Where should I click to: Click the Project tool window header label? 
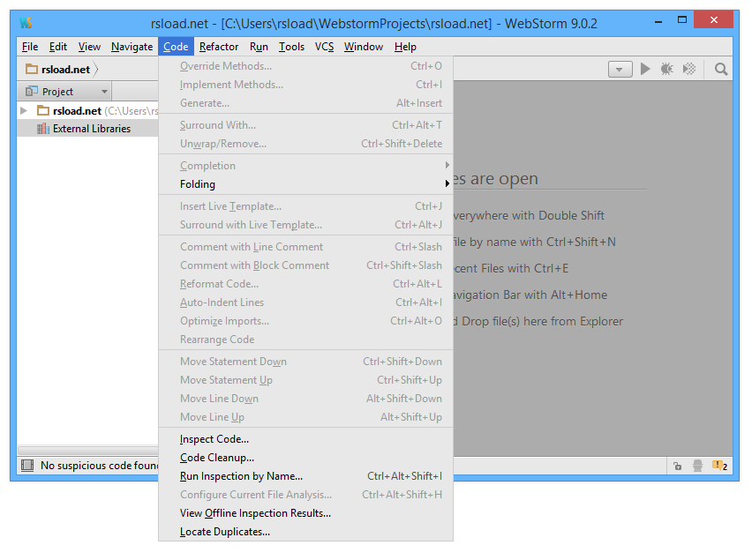57,92
